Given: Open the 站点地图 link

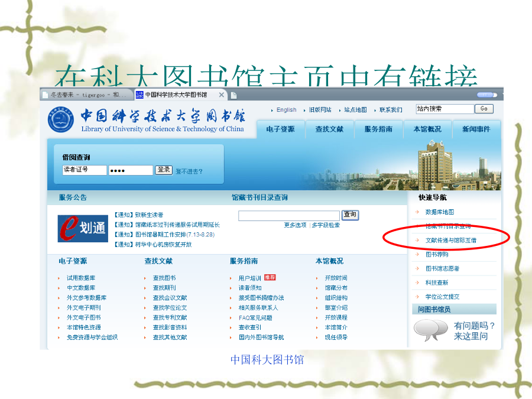Looking at the screenshot, I should [355, 109].
